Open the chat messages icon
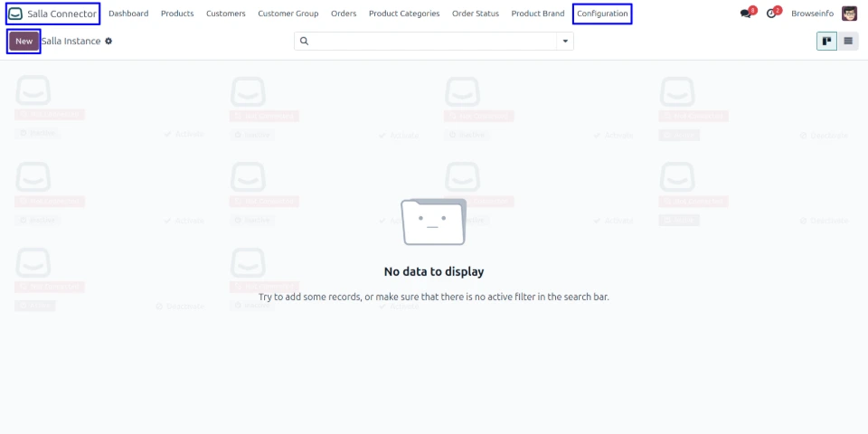This screenshot has width=868, height=434. click(746, 14)
